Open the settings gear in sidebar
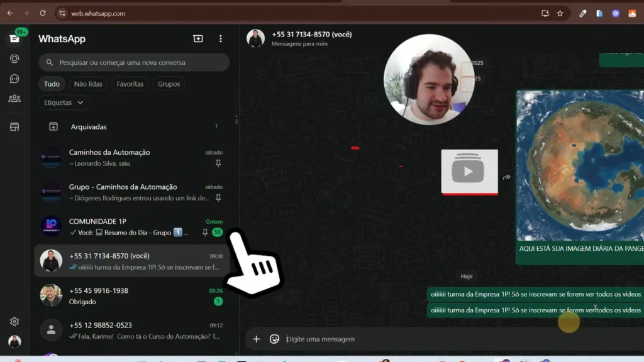 point(14,322)
